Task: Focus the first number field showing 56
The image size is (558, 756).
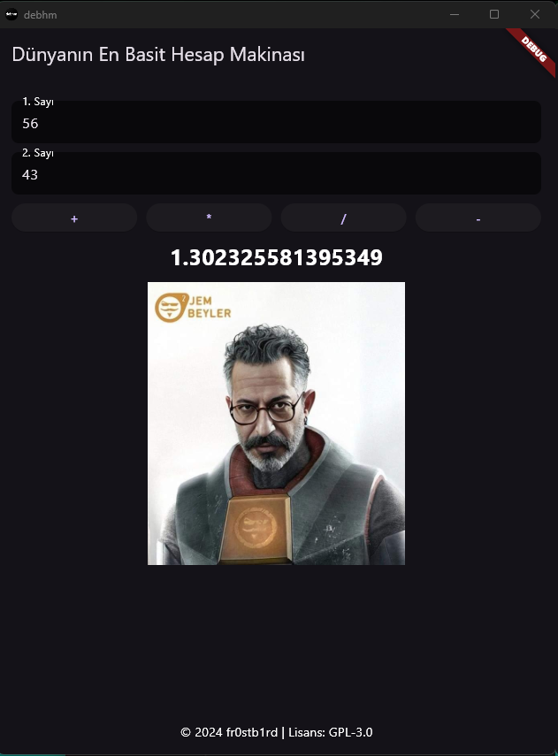Action: click(x=277, y=122)
